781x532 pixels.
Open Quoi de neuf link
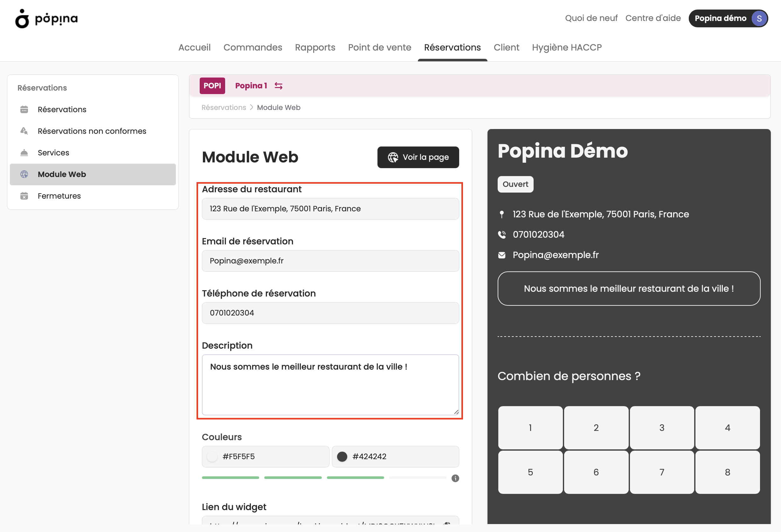point(591,18)
